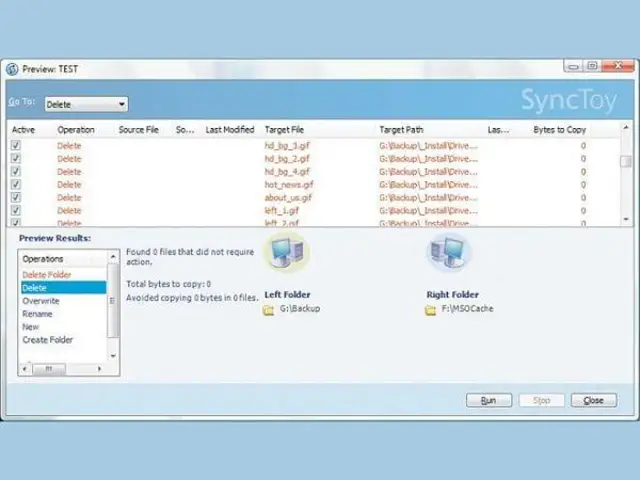Click the file list scroll down arrow
The height and width of the screenshot is (480, 640).
626,219
